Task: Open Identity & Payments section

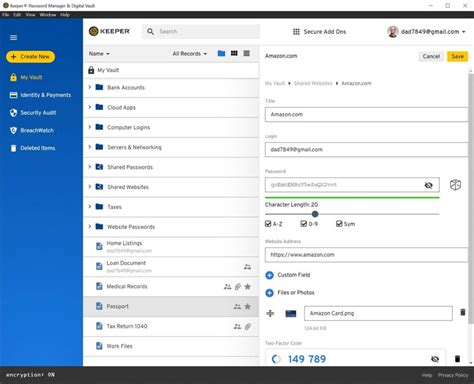Action: [40, 95]
